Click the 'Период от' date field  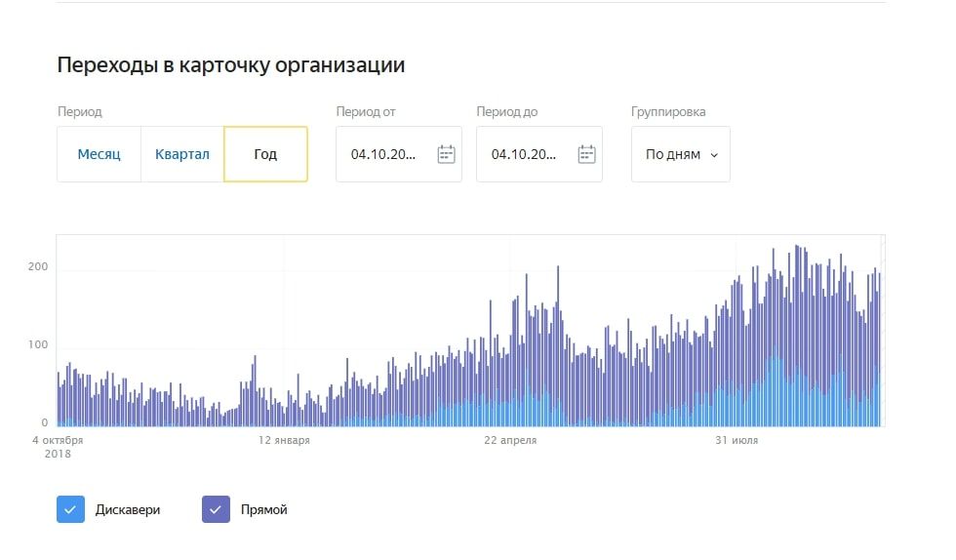pyautogui.click(x=383, y=154)
